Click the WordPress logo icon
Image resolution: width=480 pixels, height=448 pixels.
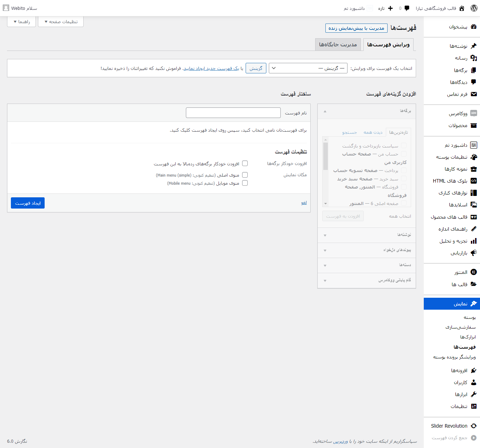pyautogui.click(x=474, y=8)
